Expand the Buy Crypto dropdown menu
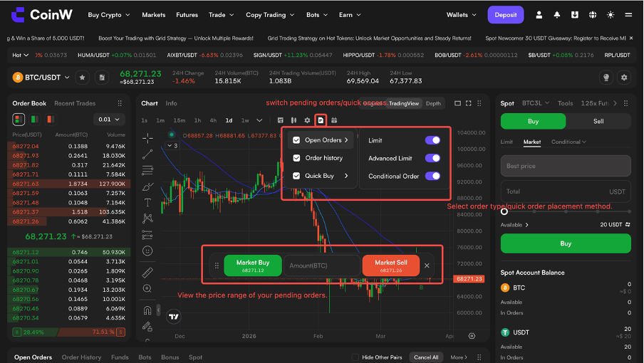 (109, 15)
